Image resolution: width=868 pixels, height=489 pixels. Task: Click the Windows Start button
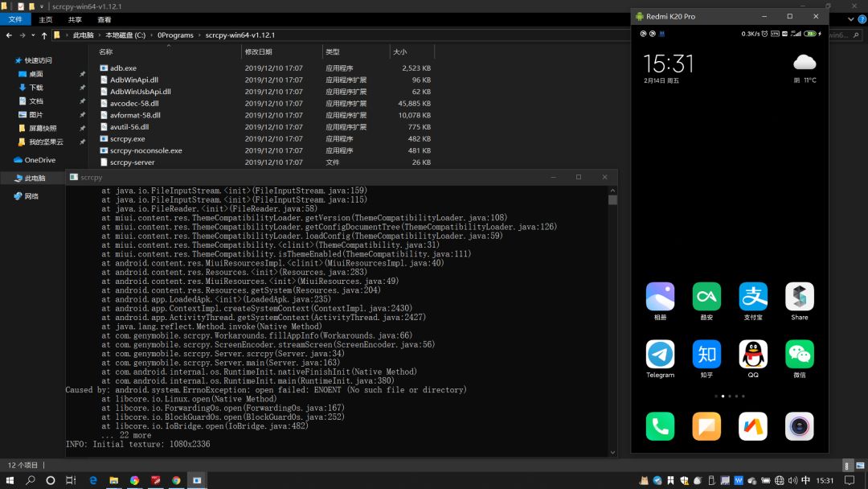10,480
